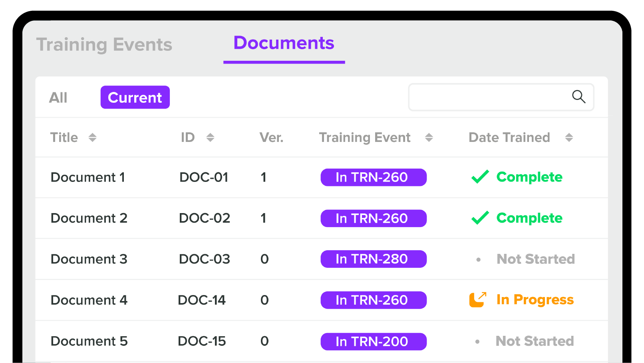Open the In TRN-280 training event badge
The height and width of the screenshot is (363, 644).
(373, 259)
